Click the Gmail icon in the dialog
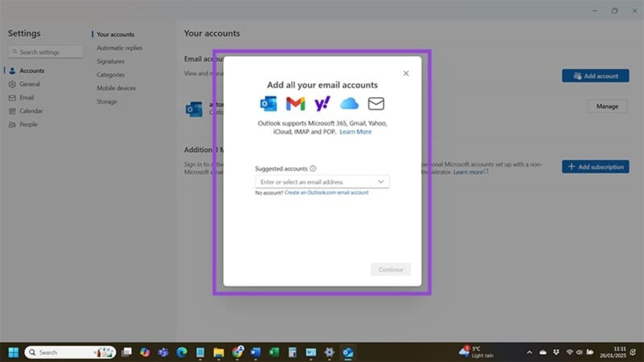The width and height of the screenshot is (644, 362). point(295,103)
